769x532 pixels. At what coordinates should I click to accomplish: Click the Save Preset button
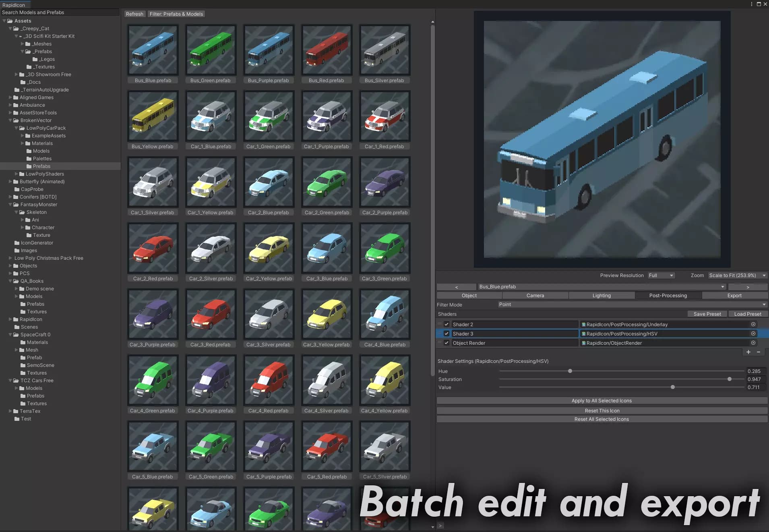(x=707, y=314)
